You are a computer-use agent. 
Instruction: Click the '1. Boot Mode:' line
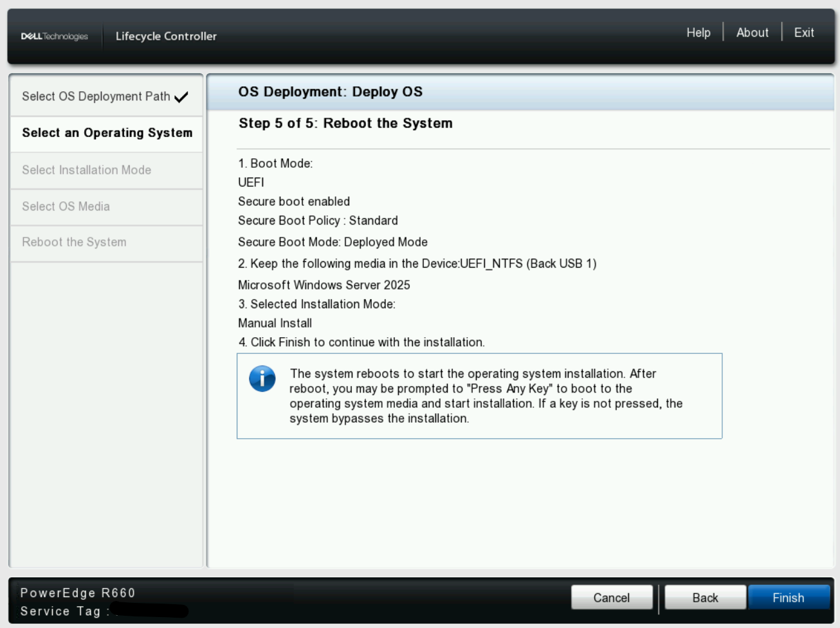coord(275,163)
